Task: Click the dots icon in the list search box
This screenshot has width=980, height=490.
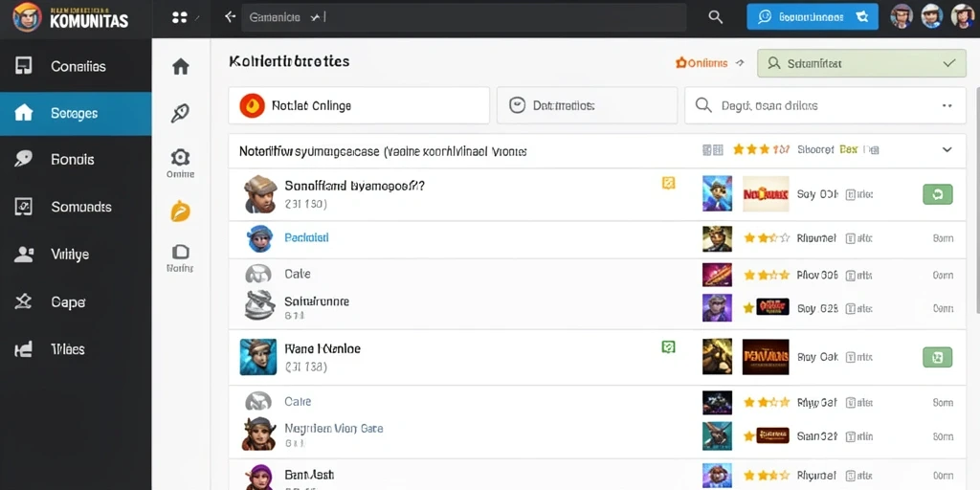Action: click(947, 105)
